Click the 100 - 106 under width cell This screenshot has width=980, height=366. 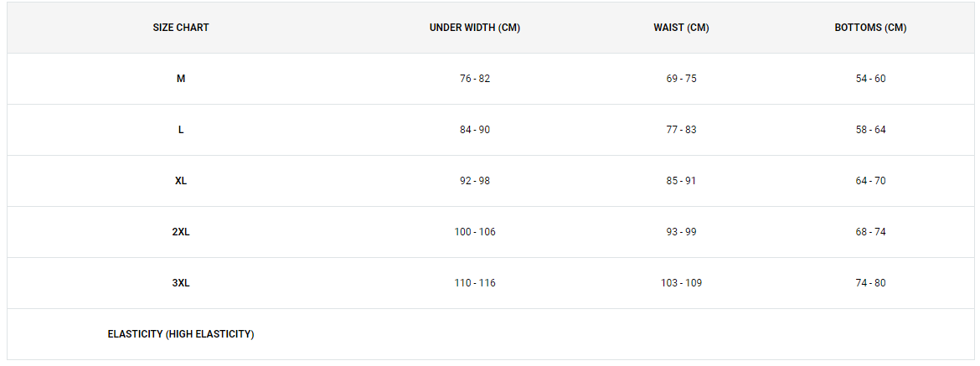click(475, 232)
